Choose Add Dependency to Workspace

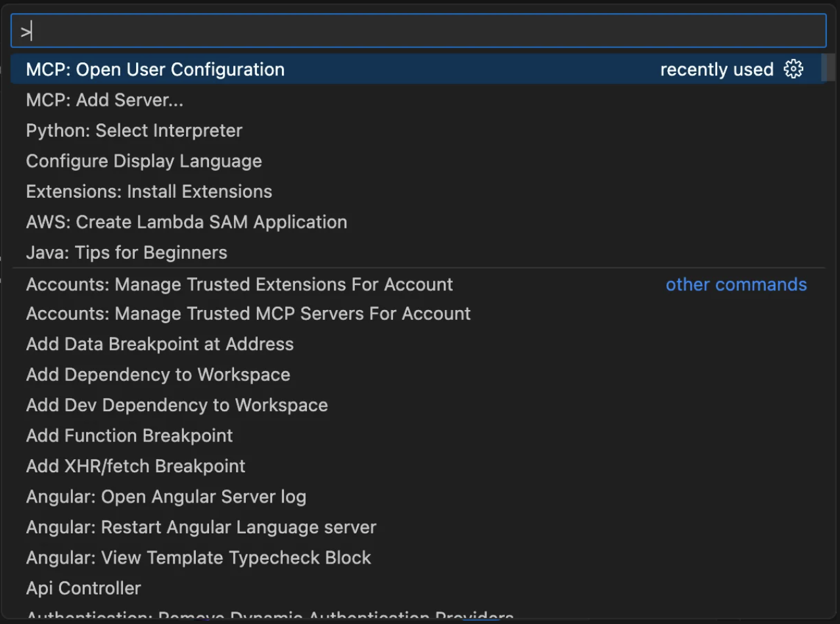click(158, 375)
